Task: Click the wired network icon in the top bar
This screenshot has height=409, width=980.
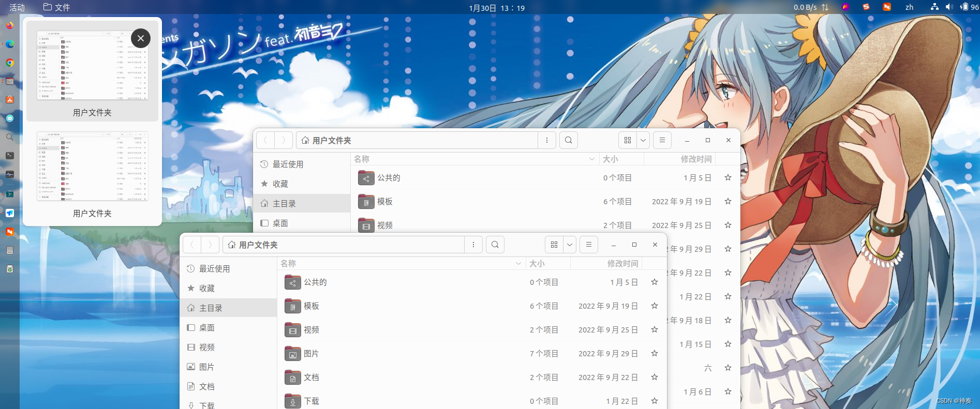Action: point(934,7)
